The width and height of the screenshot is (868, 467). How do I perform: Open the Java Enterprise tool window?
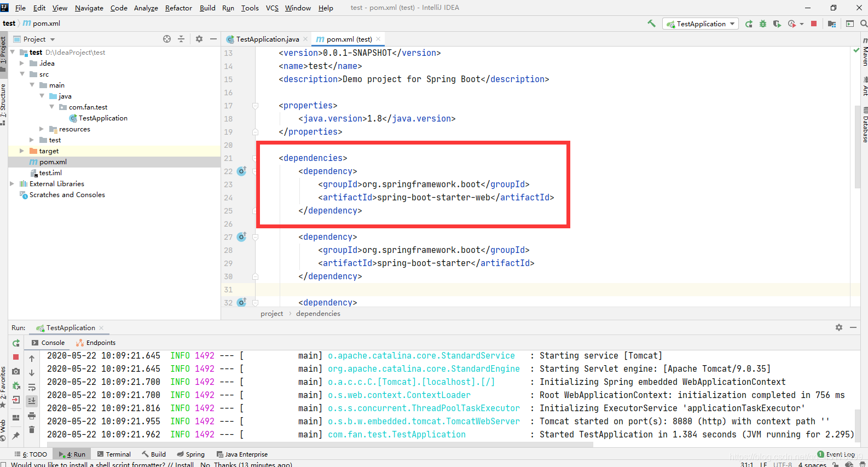tap(242, 454)
